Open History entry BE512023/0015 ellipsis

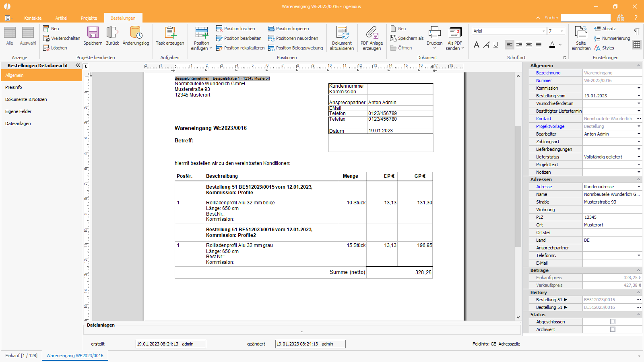(x=639, y=300)
